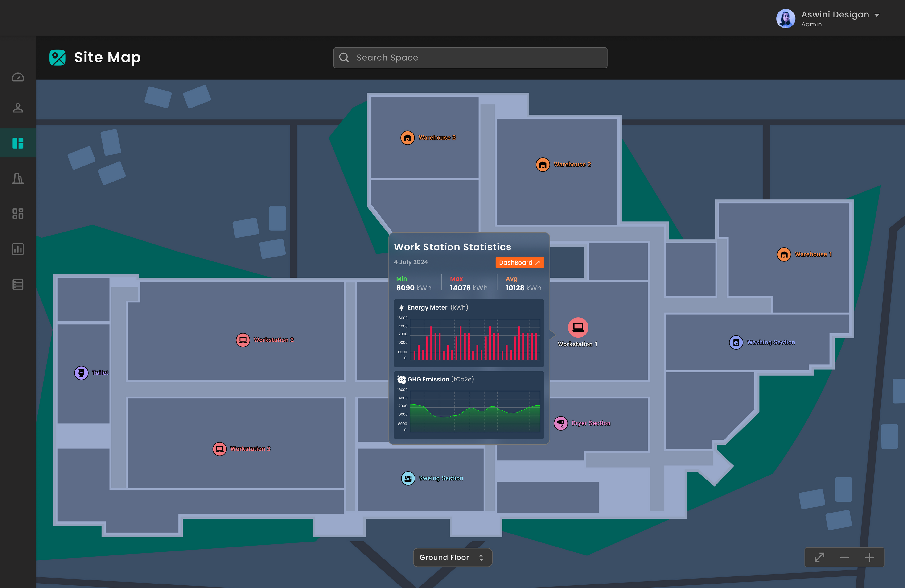Click the Search Space input field
This screenshot has width=905, height=588.
point(470,58)
